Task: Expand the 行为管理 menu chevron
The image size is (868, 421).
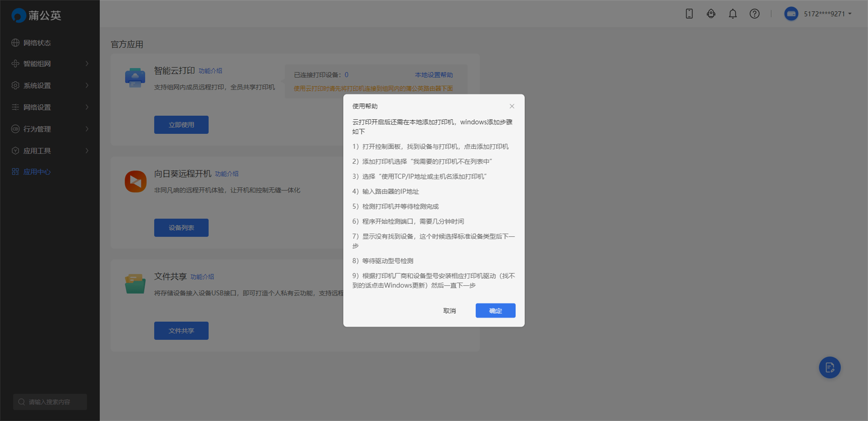Action: tap(87, 129)
